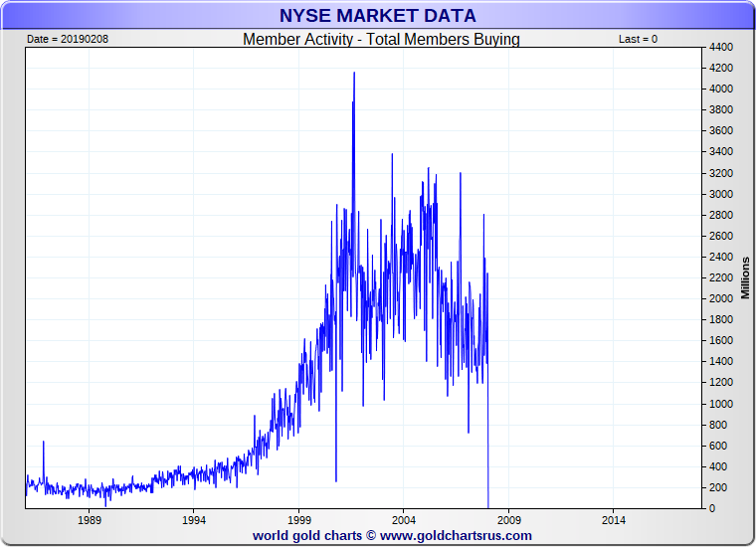This screenshot has height=547, width=756.
Task: Click the 4400 y-axis value
Action: tap(721, 47)
